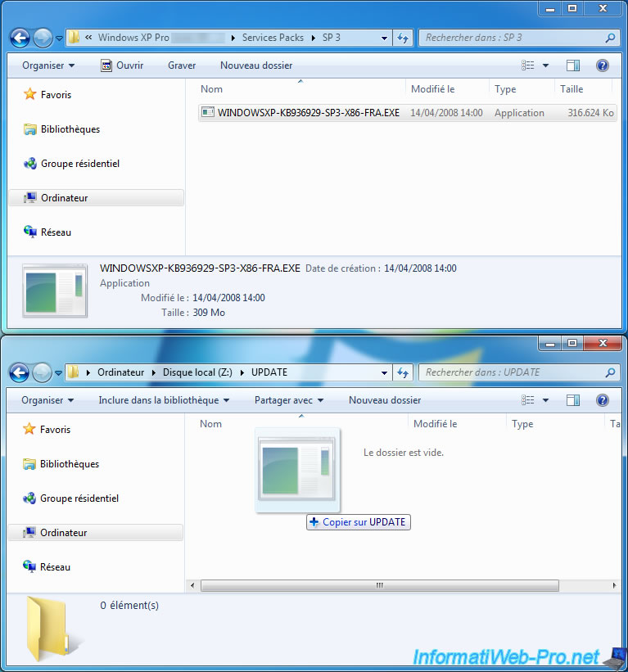Click the search magnifier in UPDATE window

(610, 372)
